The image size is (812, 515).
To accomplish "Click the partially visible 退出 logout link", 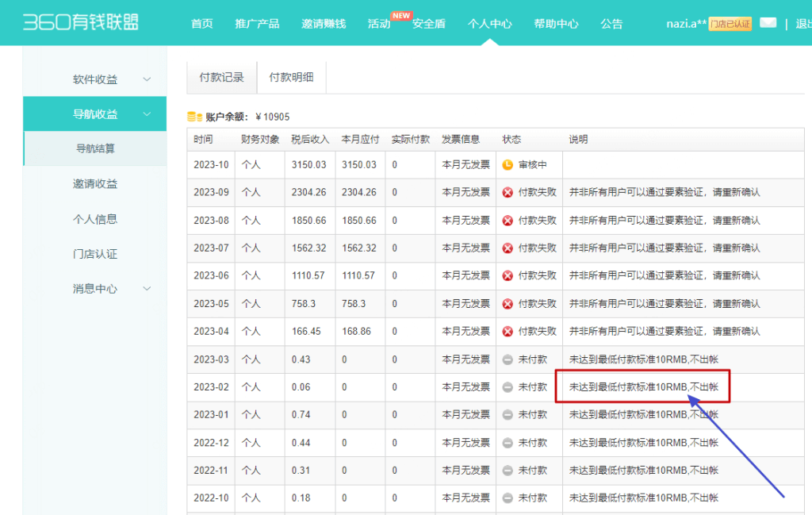I will 804,24.
